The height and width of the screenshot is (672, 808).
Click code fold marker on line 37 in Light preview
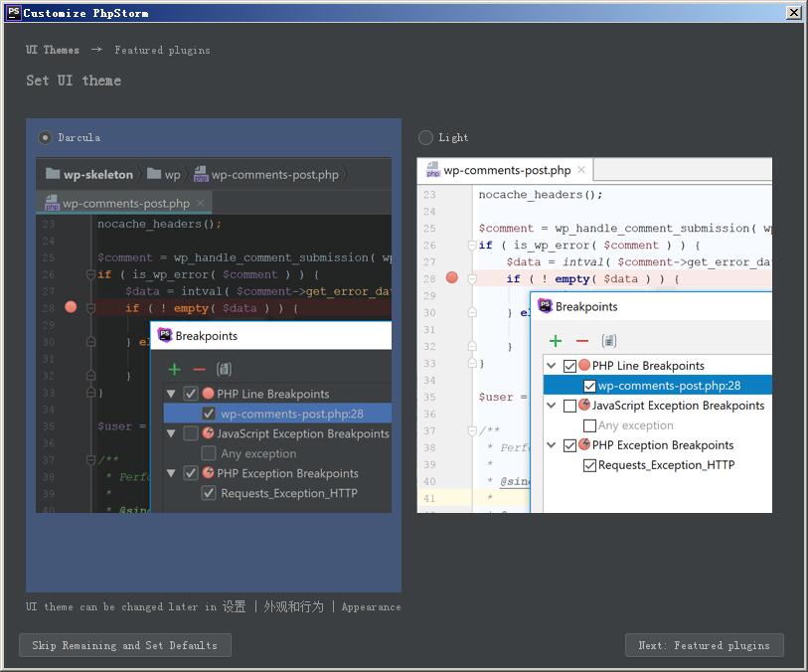coord(472,430)
